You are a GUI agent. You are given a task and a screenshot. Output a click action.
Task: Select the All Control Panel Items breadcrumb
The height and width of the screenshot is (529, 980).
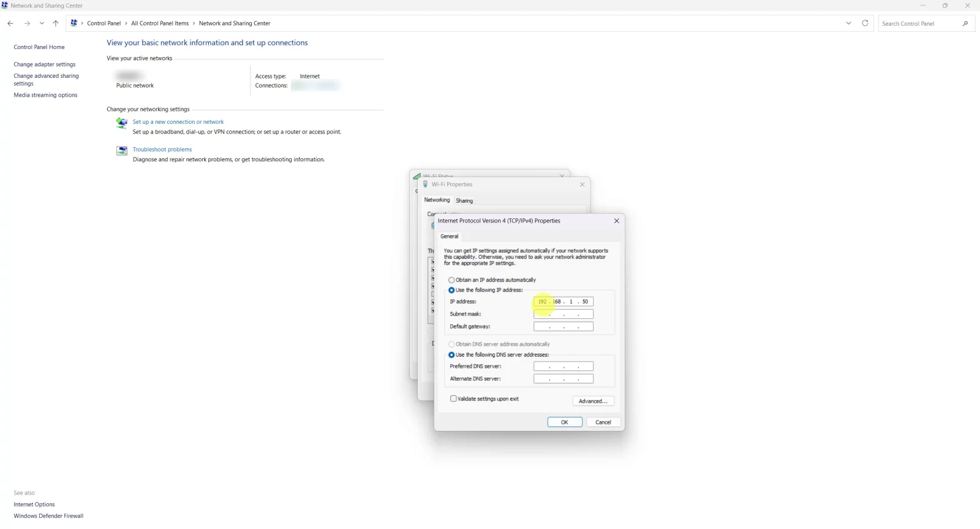point(160,23)
